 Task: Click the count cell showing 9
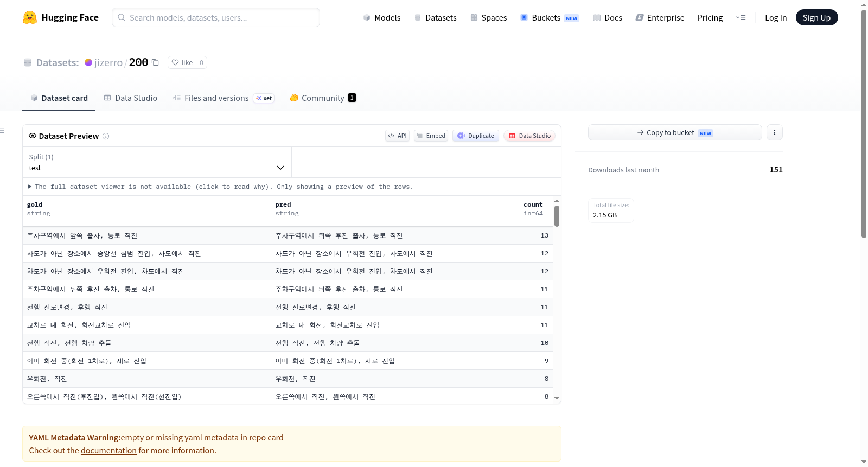pos(536,361)
